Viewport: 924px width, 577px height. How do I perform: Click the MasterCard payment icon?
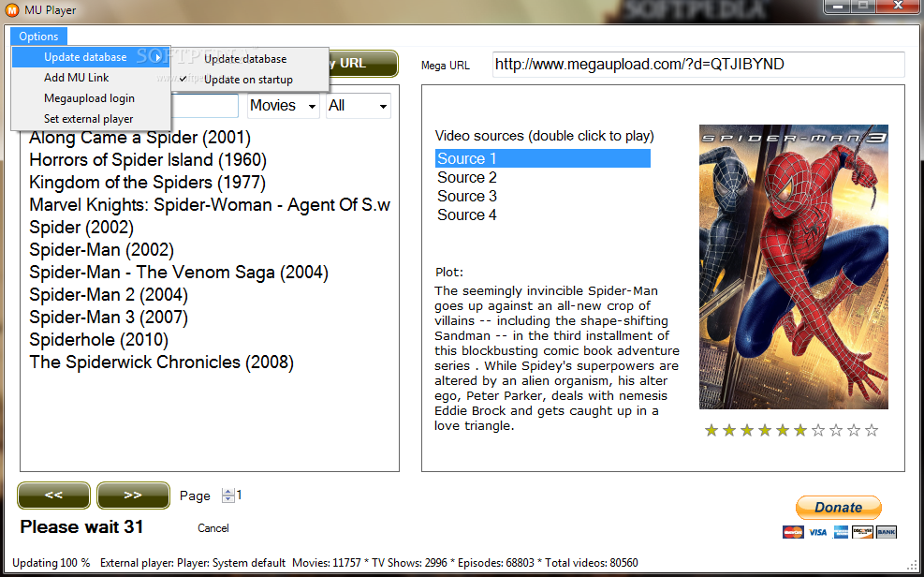click(x=793, y=532)
